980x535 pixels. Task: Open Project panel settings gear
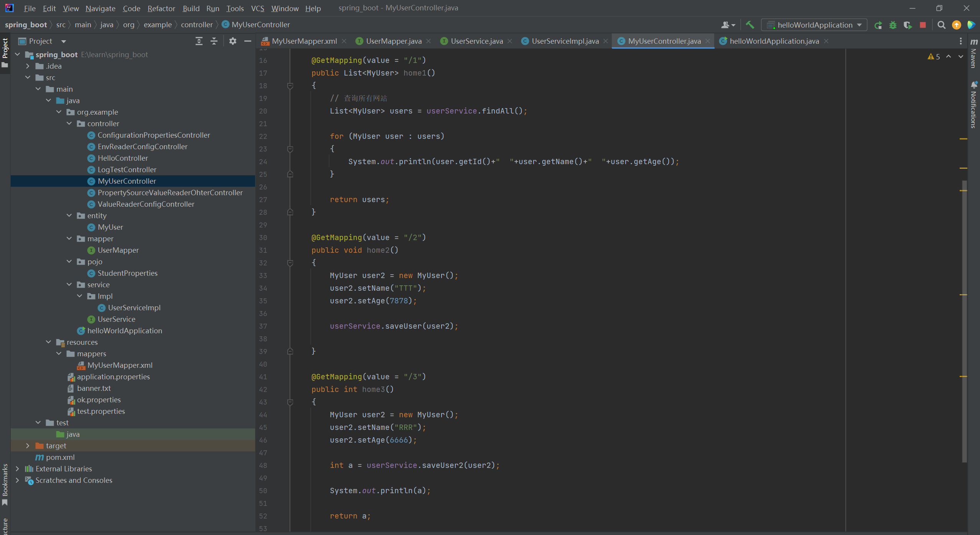click(x=232, y=41)
